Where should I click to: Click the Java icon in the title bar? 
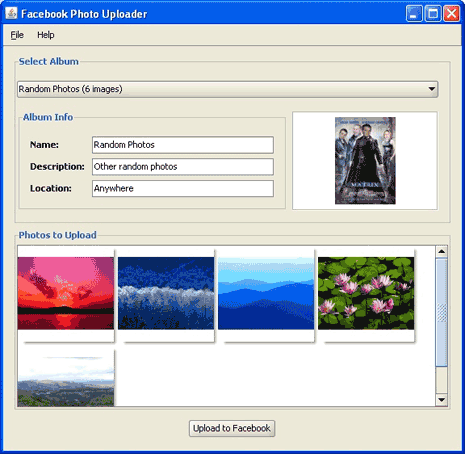pyautogui.click(x=11, y=13)
